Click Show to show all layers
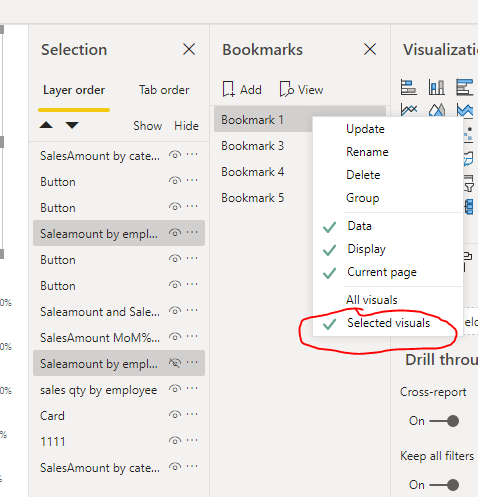 (x=148, y=126)
